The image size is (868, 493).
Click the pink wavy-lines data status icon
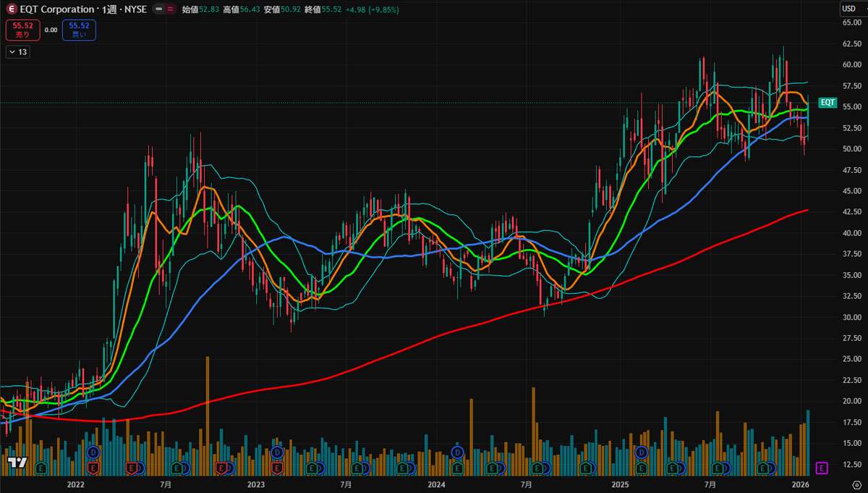point(171,9)
